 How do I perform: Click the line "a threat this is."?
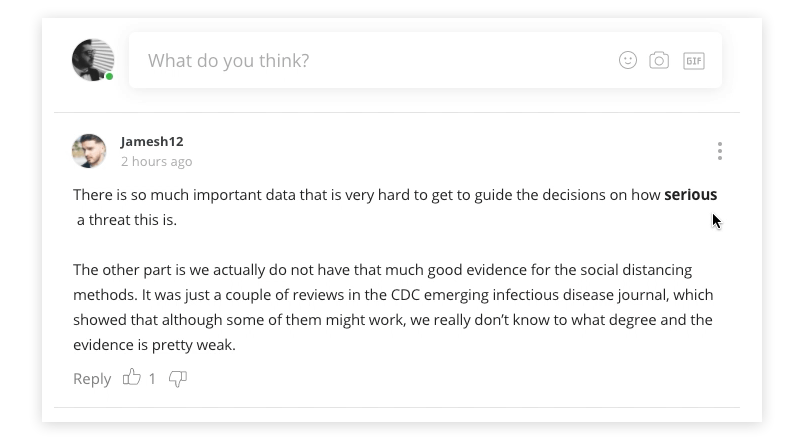coord(127,220)
